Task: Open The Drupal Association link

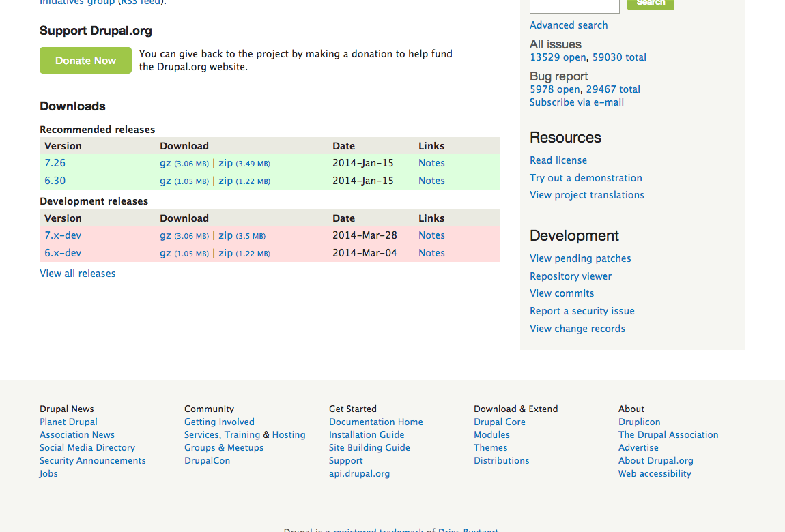Action: tap(668, 434)
